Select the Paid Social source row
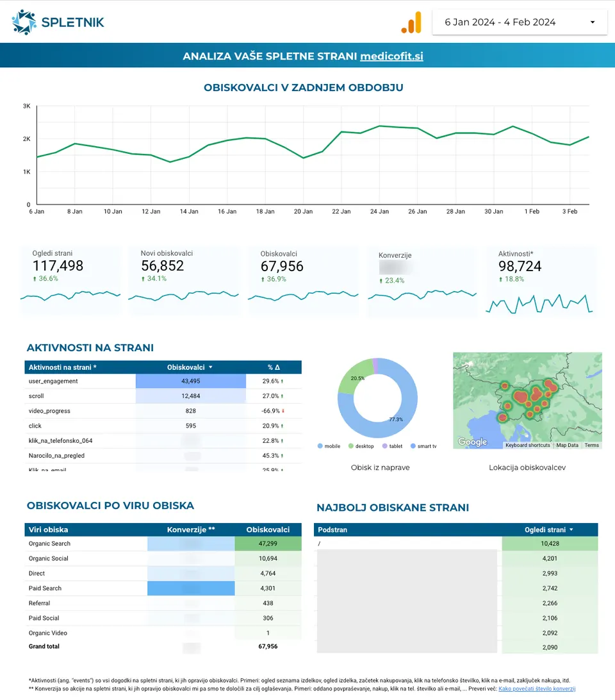 pyautogui.click(x=163, y=619)
